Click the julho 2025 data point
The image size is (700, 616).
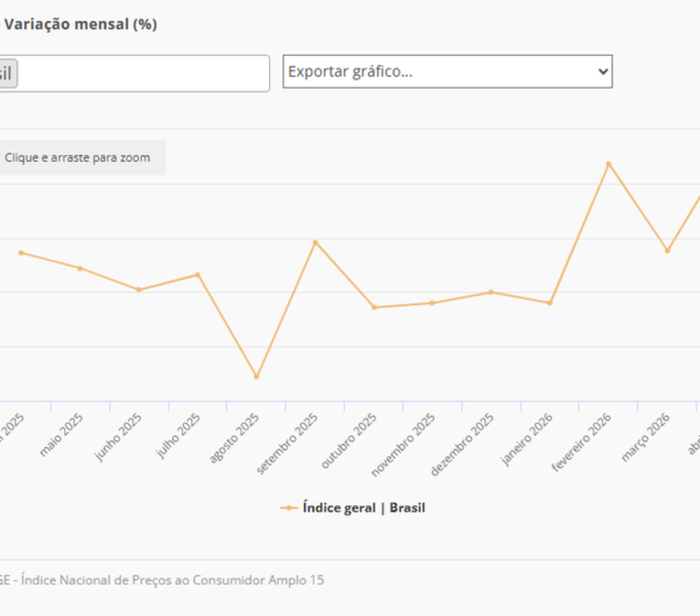coord(198,275)
